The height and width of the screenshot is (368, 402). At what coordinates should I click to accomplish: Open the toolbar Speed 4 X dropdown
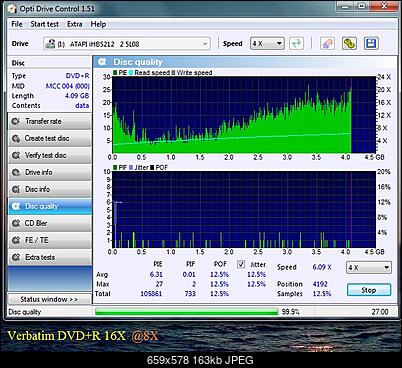point(267,44)
